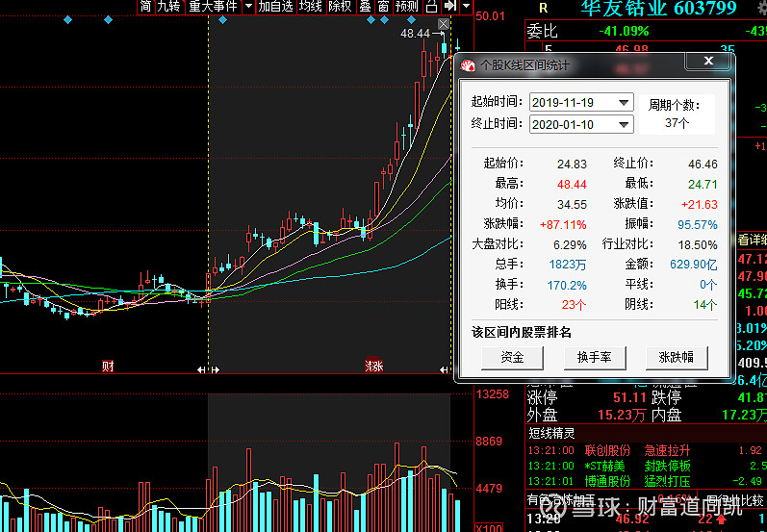Open the 起始时间 start date dropdown
The width and height of the screenshot is (767, 532).
(625, 103)
